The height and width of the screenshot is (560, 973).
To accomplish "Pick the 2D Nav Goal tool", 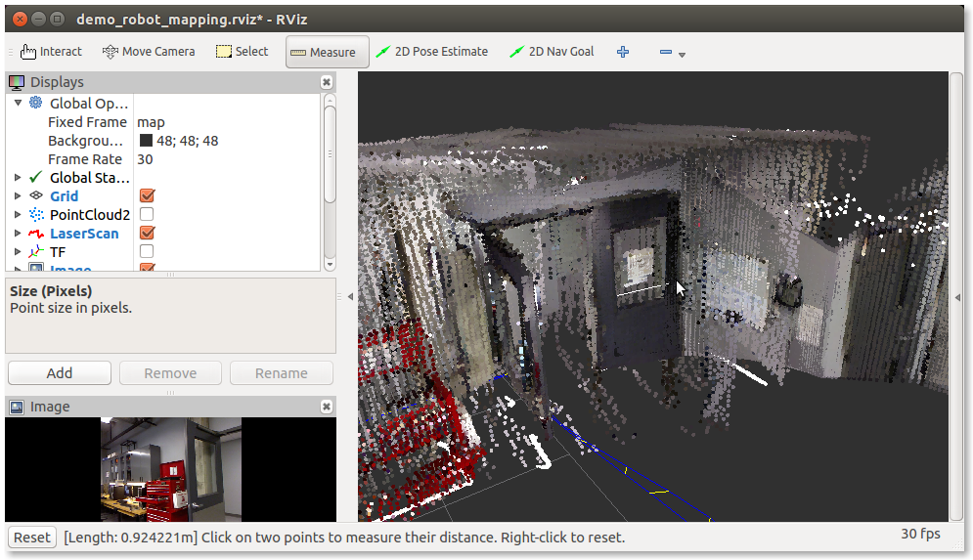I will pyautogui.click(x=552, y=52).
